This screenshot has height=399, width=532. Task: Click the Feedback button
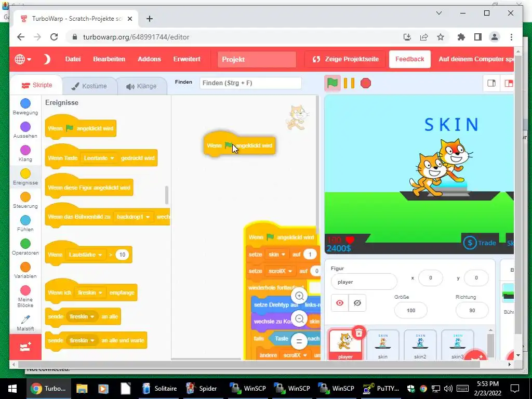[x=409, y=59]
